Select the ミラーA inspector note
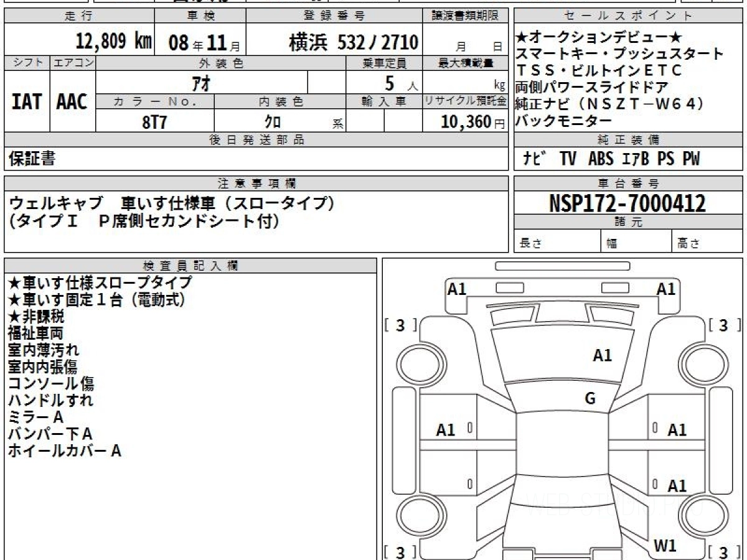This screenshot has height=560, width=747. [x=35, y=417]
